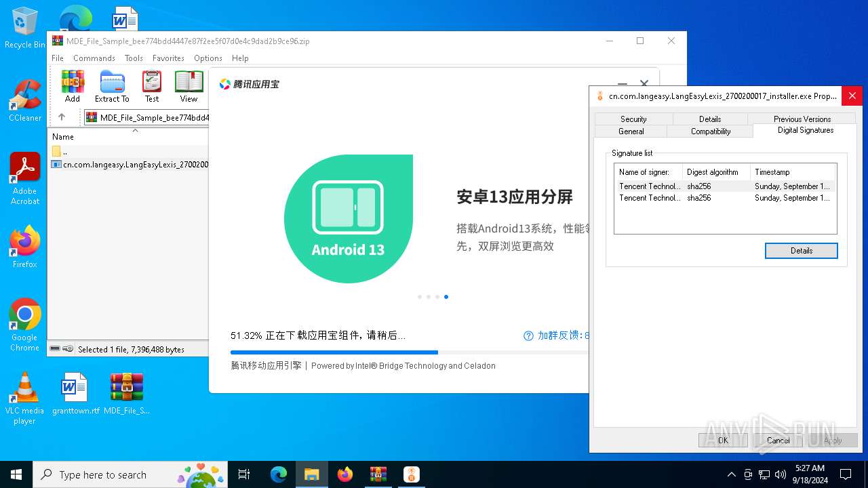Switch to the Details tab

click(x=710, y=119)
